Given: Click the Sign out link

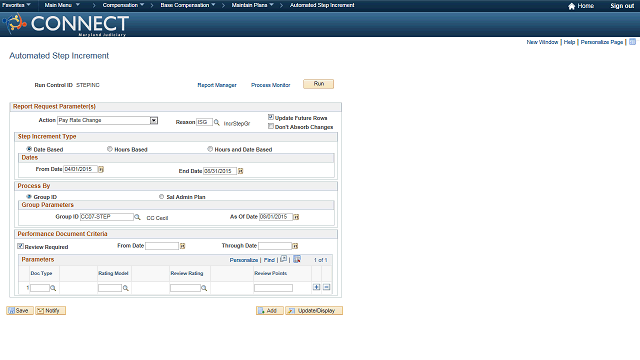Looking at the screenshot, I should point(622,6).
